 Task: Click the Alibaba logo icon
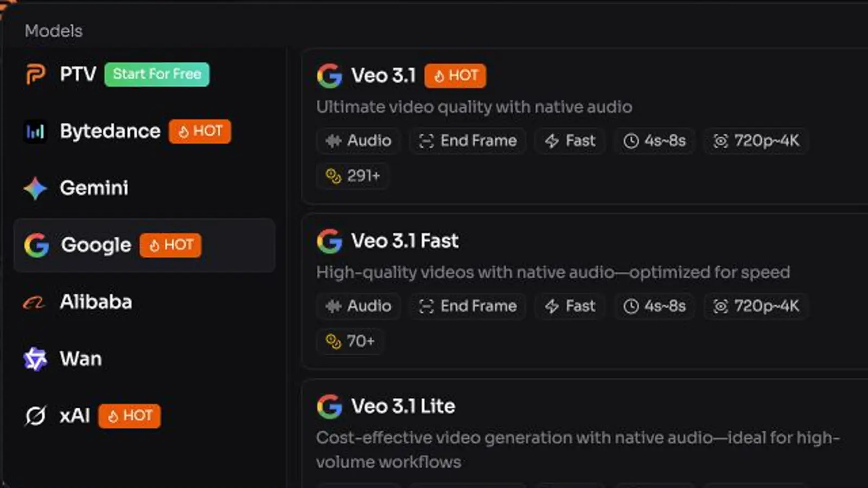34,302
